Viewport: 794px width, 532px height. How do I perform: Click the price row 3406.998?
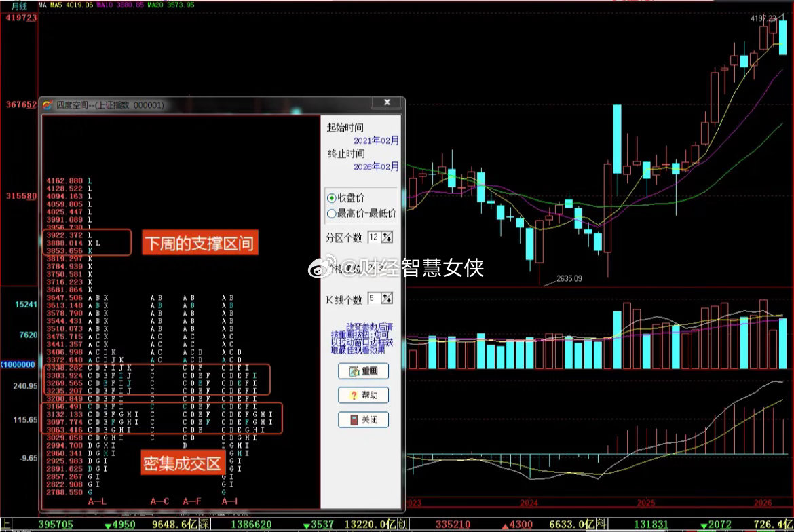coord(64,351)
